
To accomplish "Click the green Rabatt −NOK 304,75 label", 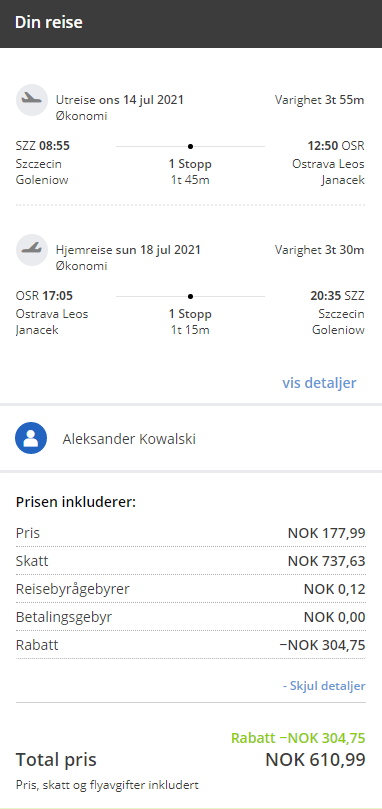I will tap(298, 738).
